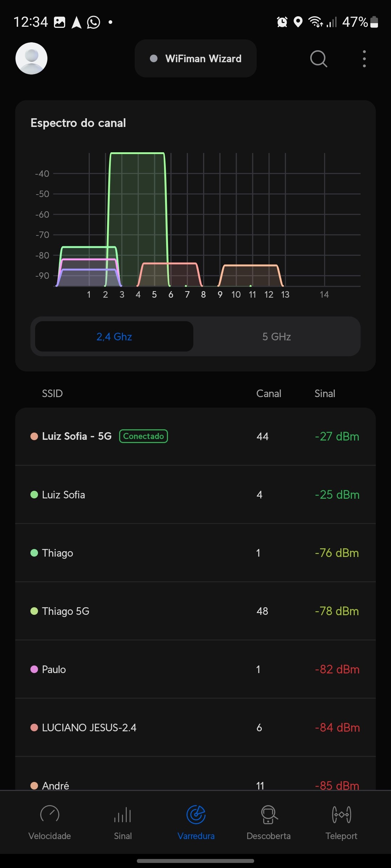
Task: Sort the list by Sinal column header
Action: (325, 393)
